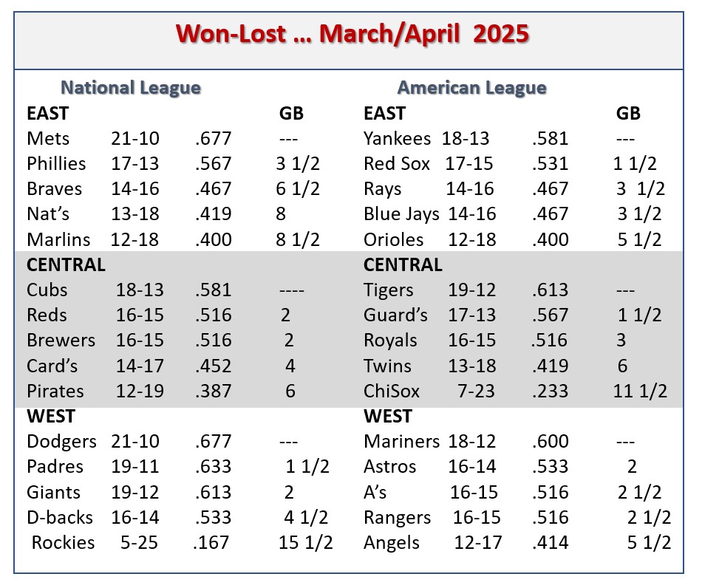Select the Tigers team name
702x588 pixels.
(388, 290)
